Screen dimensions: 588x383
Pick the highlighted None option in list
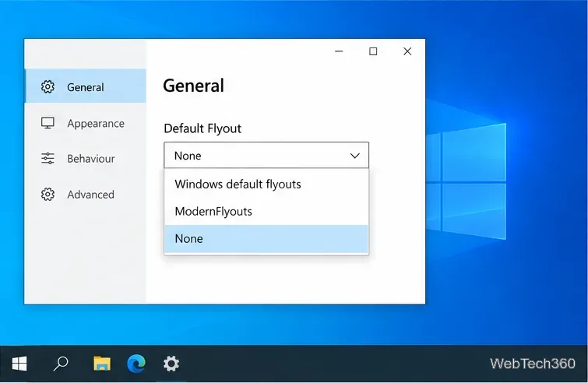point(266,239)
